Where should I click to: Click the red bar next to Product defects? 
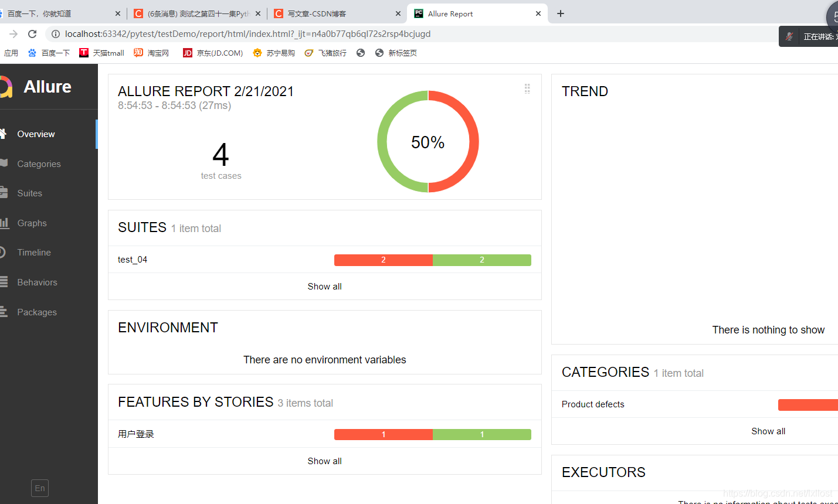click(x=808, y=405)
